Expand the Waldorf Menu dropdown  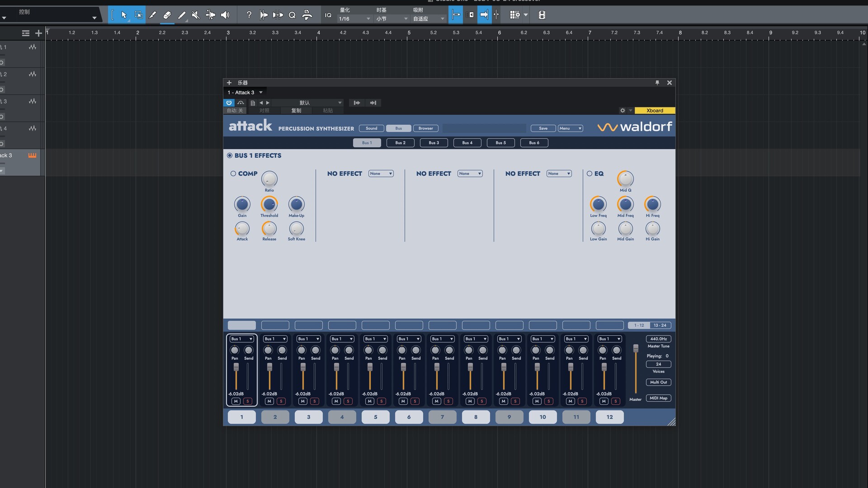coord(570,128)
